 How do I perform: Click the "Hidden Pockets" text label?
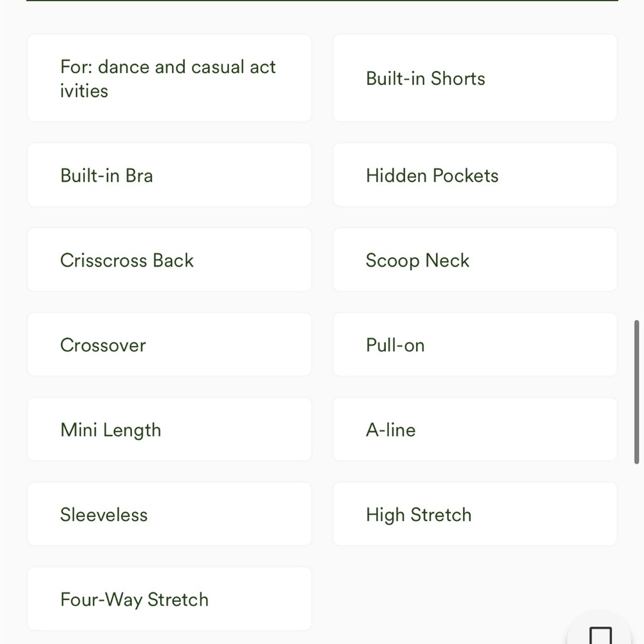[432, 175]
